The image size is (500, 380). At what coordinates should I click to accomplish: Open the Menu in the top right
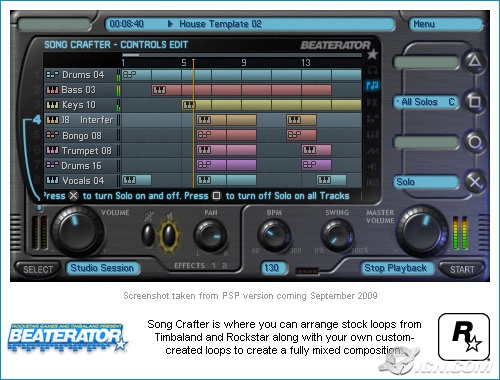[445, 24]
